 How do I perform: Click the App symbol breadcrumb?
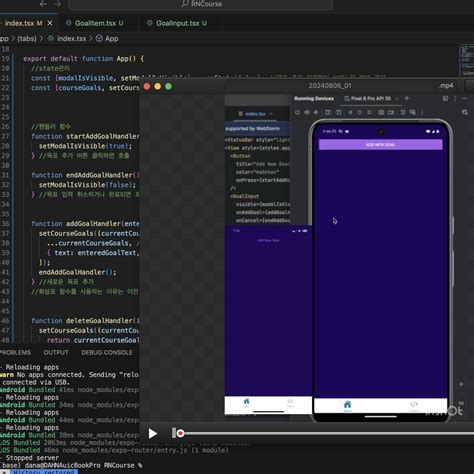pyautogui.click(x=107, y=39)
